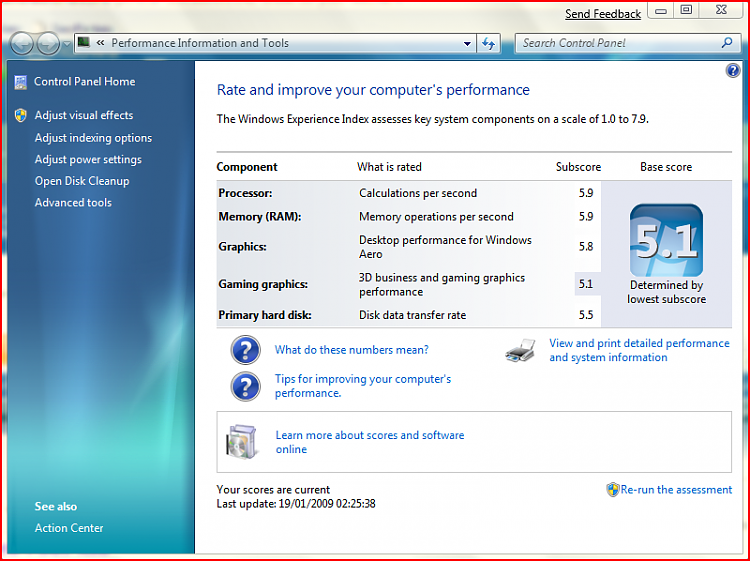Image resolution: width=750 pixels, height=561 pixels.
Task: Click question icon beside What do these numbers mean
Action: pos(245,350)
